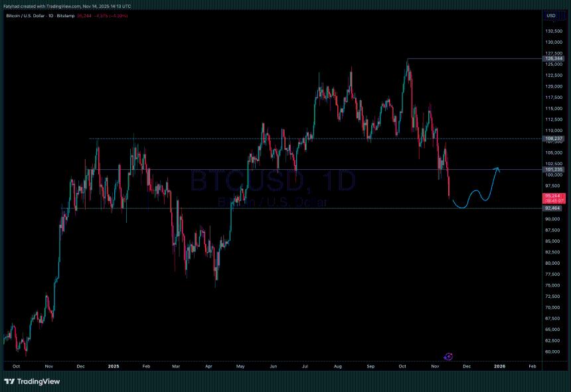Viewport: 571px width, 392px height.
Task: Select the 101,235 price level label
Action: click(x=552, y=169)
